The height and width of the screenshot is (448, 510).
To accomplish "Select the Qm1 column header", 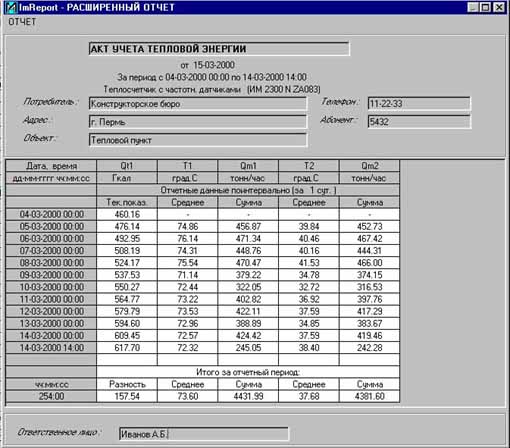I will (x=248, y=166).
